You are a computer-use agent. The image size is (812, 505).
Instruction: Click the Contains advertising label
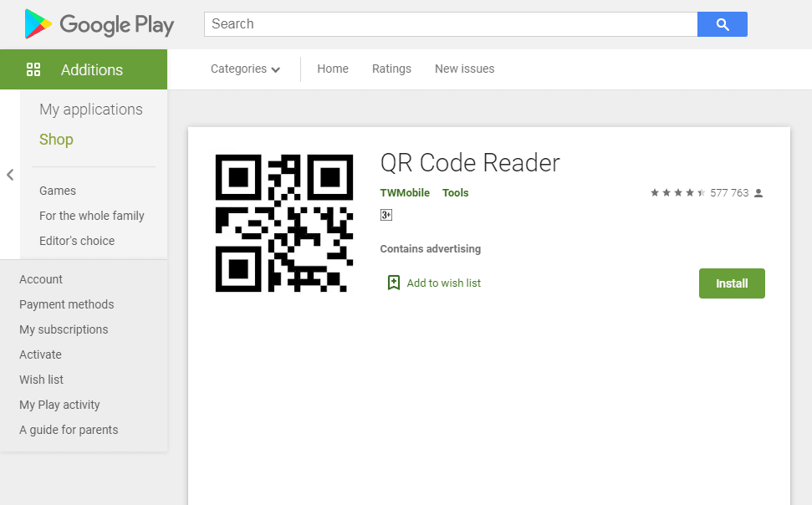coord(431,249)
